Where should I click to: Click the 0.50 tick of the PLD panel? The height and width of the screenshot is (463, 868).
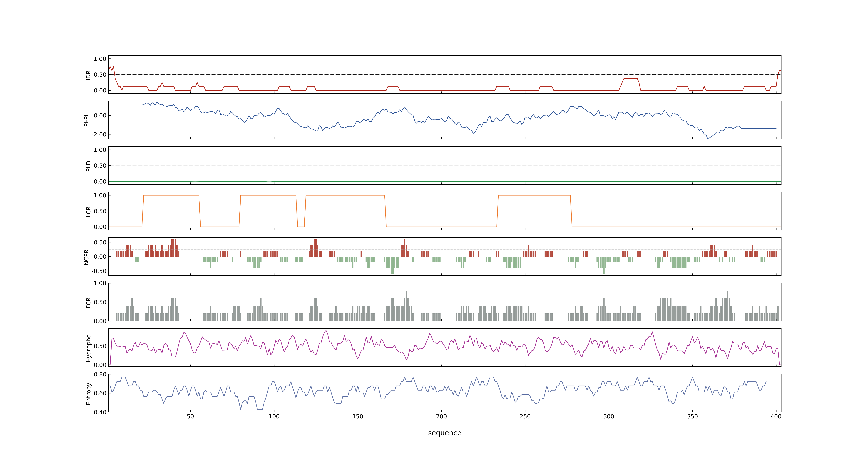100,166
